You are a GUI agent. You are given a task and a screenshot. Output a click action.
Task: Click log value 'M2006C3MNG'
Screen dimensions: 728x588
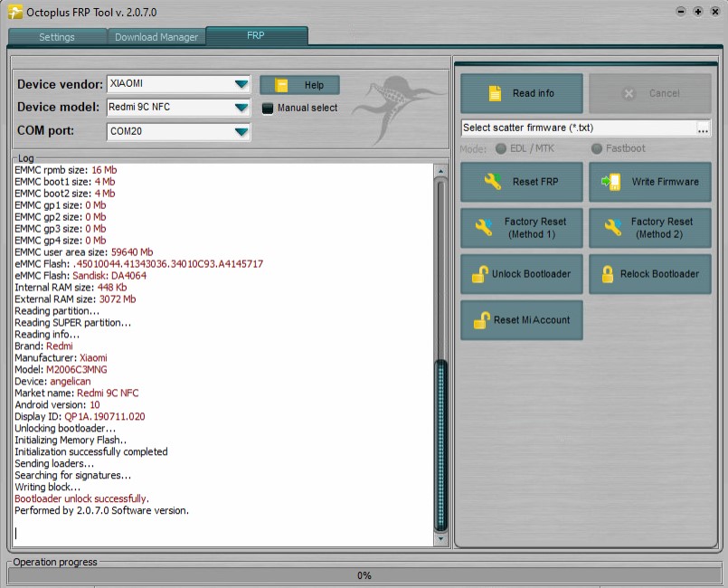[x=77, y=370]
